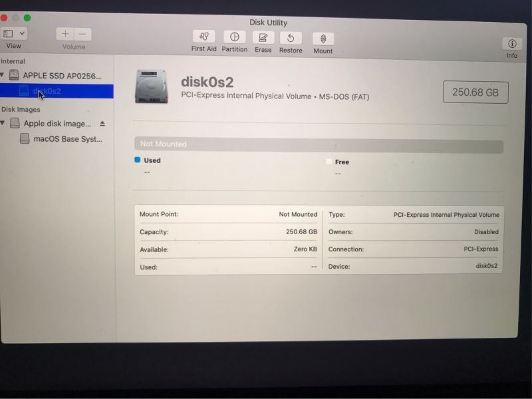Image resolution: width=532 pixels, height=399 pixels.
Task: Open the Restore tool
Action: click(291, 38)
